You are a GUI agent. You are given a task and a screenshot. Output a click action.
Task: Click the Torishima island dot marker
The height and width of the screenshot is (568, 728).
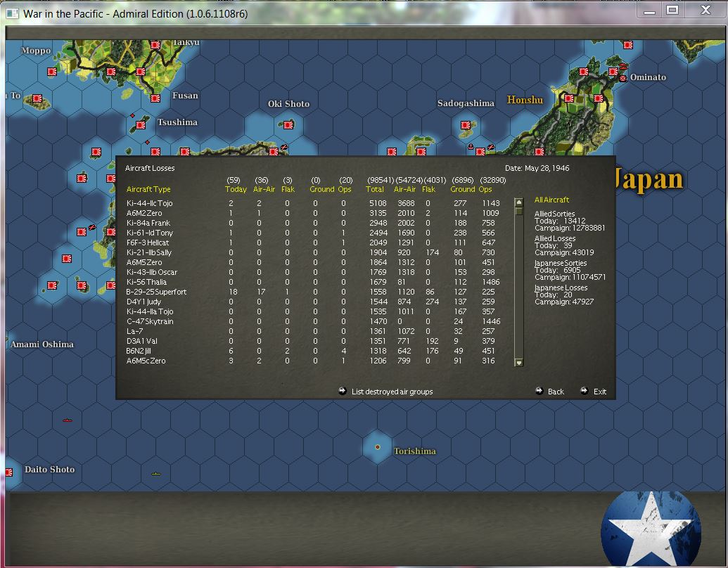click(378, 447)
